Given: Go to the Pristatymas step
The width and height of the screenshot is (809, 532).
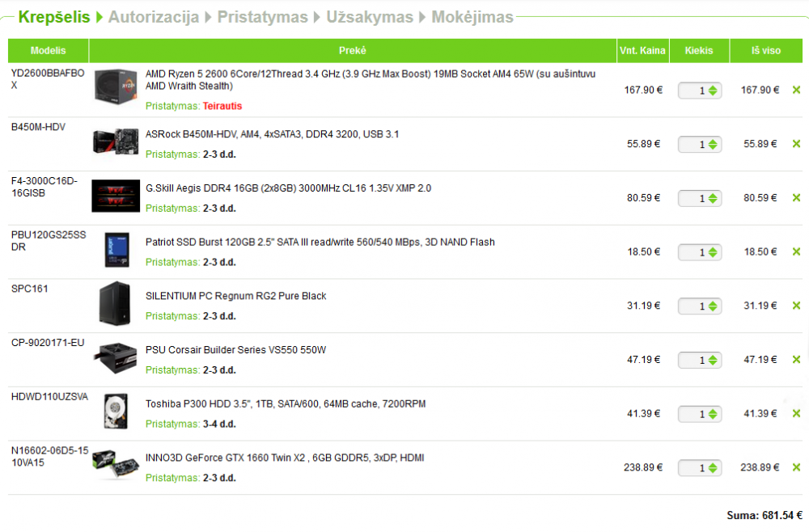Looking at the screenshot, I should 262,17.
